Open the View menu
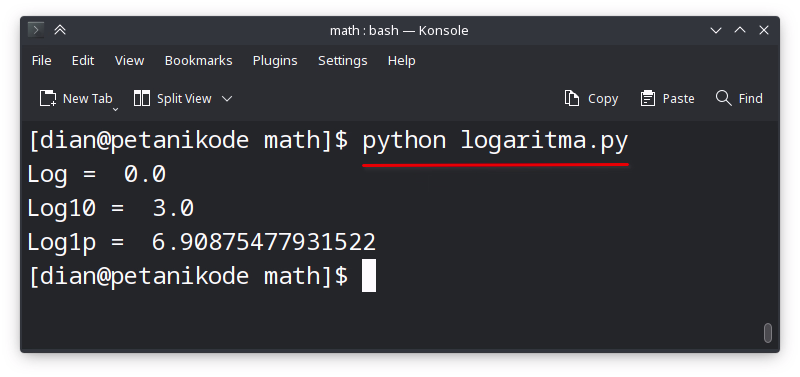Screen dimensions: 800x377 (129, 61)
